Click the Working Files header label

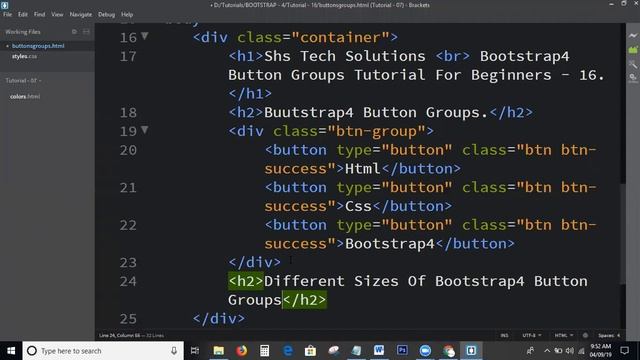pyautogui.click(x=23, y=32)
